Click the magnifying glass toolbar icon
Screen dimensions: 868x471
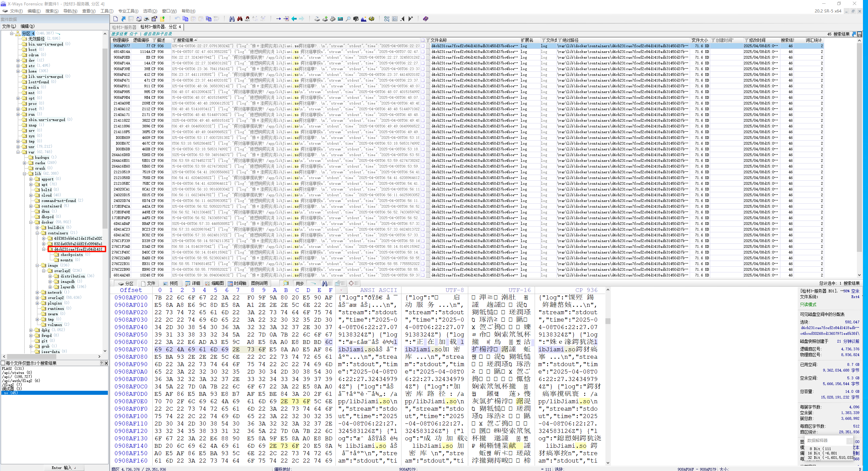pos(348,19)
